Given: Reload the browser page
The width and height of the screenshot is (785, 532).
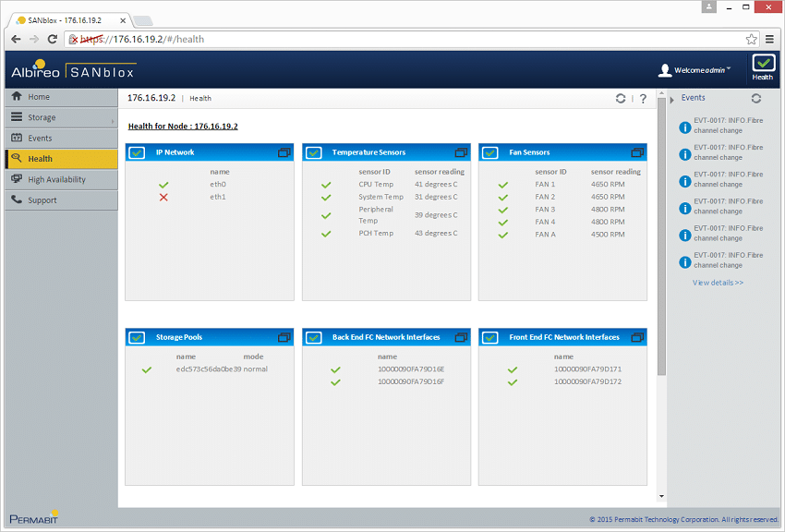Looking at the screenshot, I should tap(52, 39).
